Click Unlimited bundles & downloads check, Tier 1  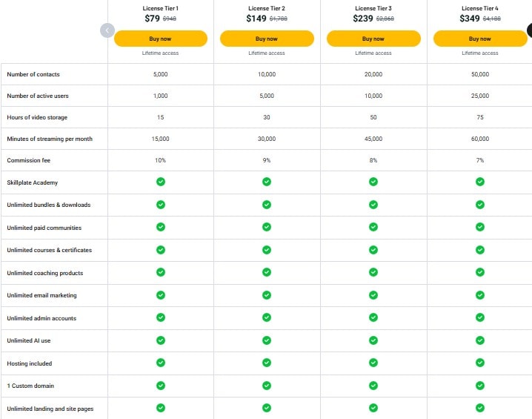click(161, 205)
